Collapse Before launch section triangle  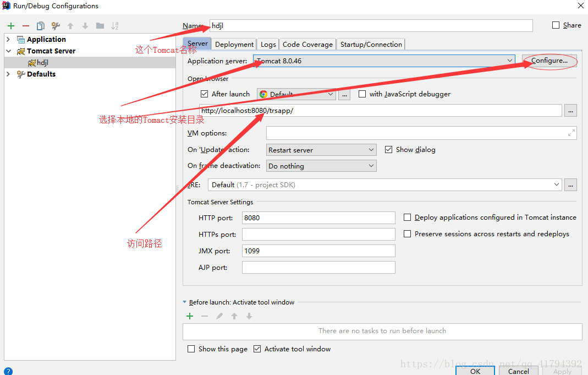(184, 302)
